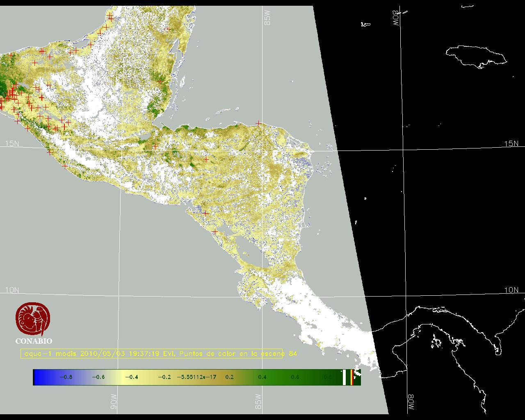This screenshot has height=420, width=525.
Task: Click the 0.2 value on the colorbar
Action: (229, 377)
